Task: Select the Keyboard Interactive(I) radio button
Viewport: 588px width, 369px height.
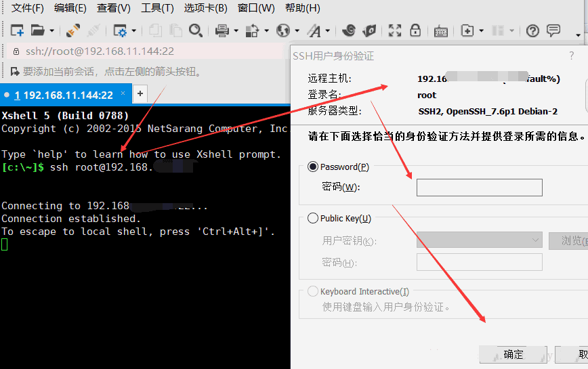Action: pyautogui.click(x=313, y=291)
